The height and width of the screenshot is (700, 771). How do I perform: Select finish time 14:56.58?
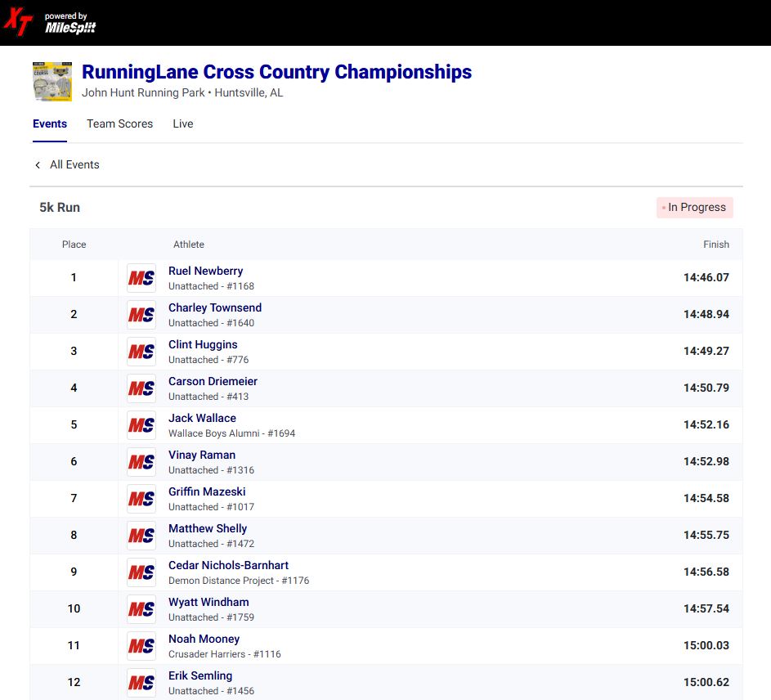coord(706,572)
